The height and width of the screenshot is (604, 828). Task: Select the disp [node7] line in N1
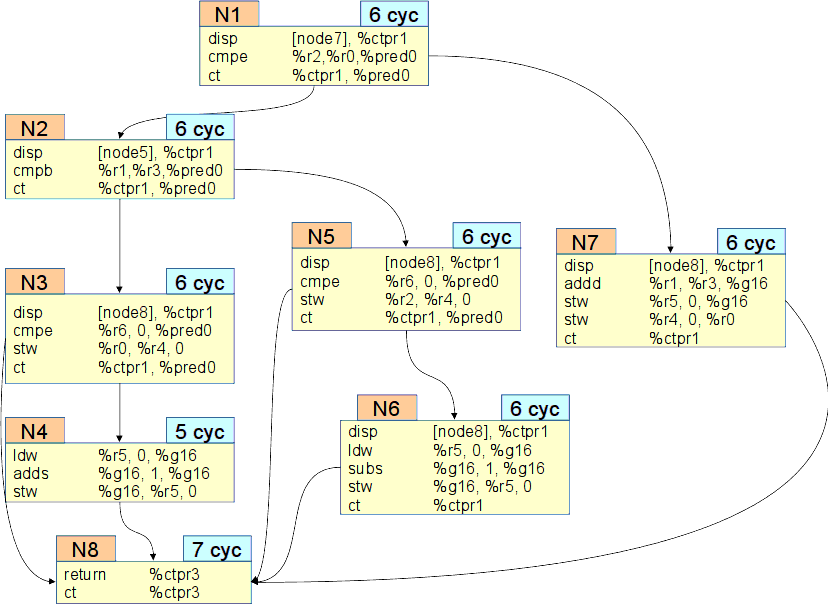click(310, 39)
